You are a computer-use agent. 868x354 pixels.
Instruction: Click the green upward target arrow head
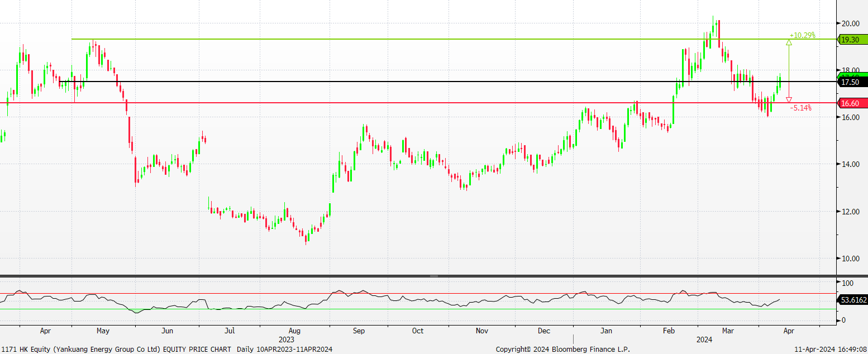click(x=789, y=41)
